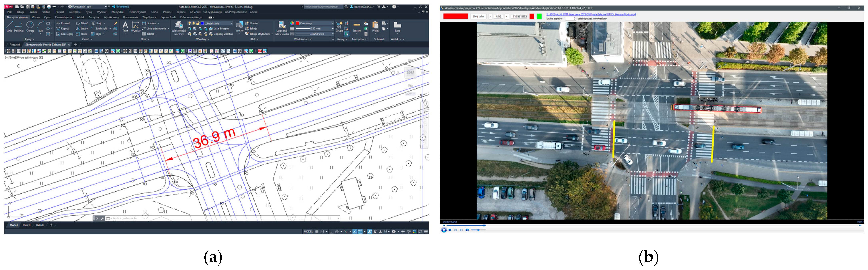
Task: Toggle layer on/off lightbulb icon
Action: coord(189,23)
